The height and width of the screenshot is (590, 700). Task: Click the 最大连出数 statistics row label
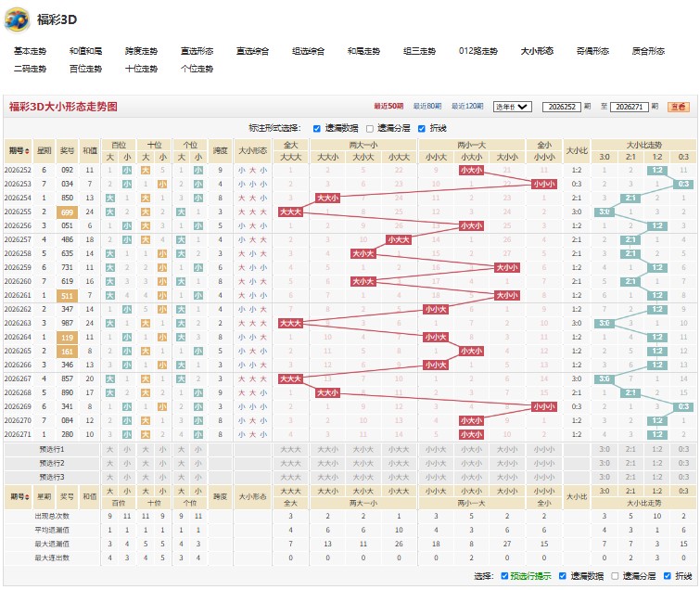52,558
